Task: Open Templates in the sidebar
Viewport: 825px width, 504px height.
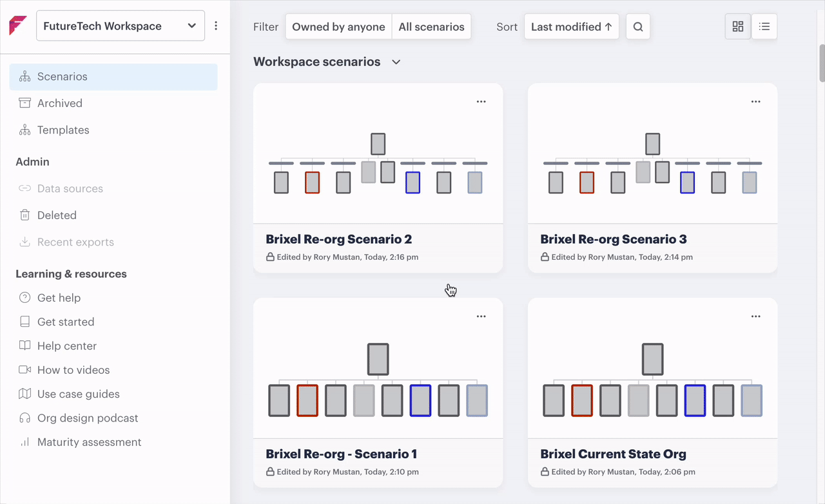Action: point(63,130)
